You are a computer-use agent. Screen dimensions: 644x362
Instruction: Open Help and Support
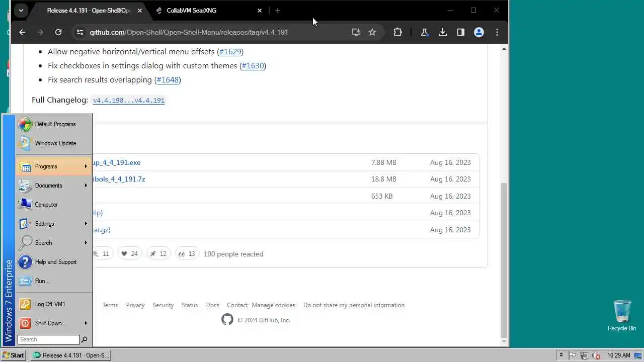tap(54, 262)
